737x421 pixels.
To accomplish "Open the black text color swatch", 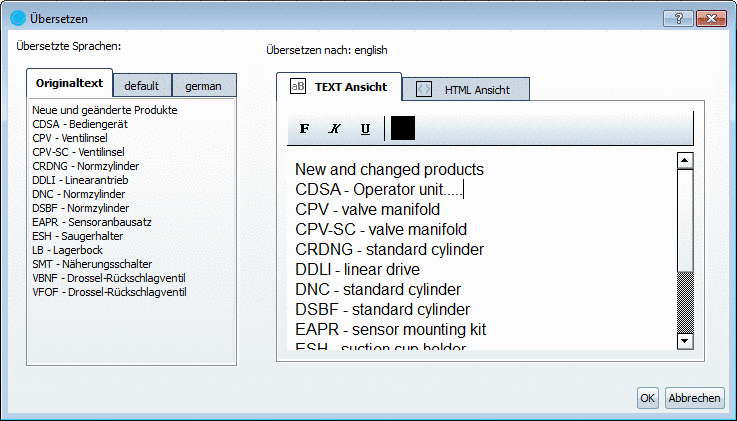I will click(403, 128).
